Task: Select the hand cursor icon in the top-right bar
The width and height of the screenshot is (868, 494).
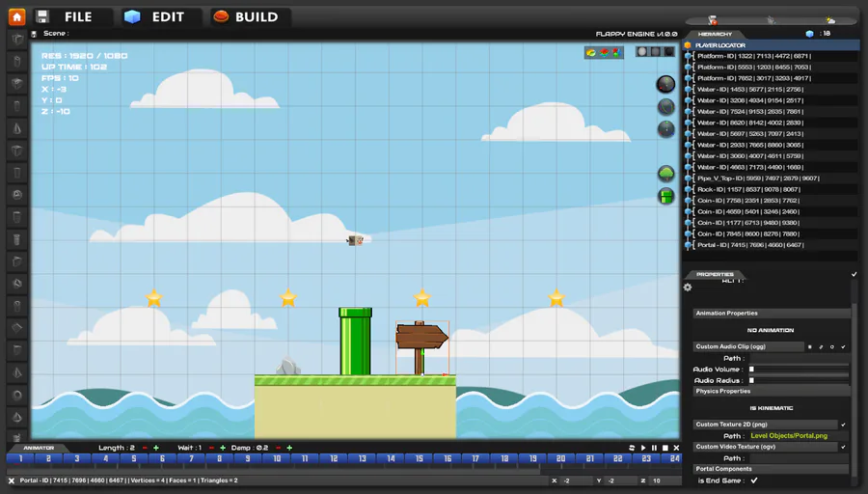Action: [x=771, y=20]
